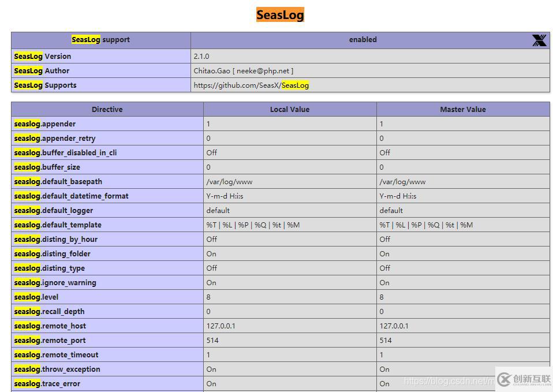Select the seaslog.recall_depth directive
Screen dimensions: 553x392
tap(50, 312)
